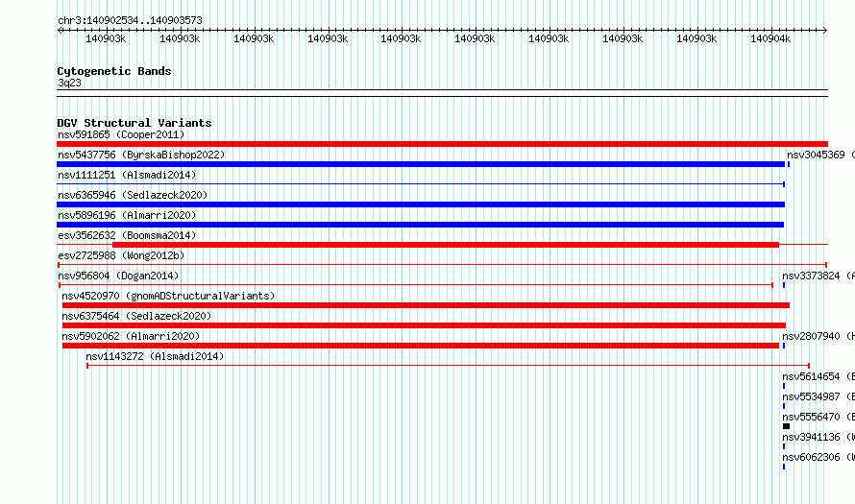855x504 pixels.
Task: Click the 3q23 cytogenetic band bar
Action: [442, 93]
